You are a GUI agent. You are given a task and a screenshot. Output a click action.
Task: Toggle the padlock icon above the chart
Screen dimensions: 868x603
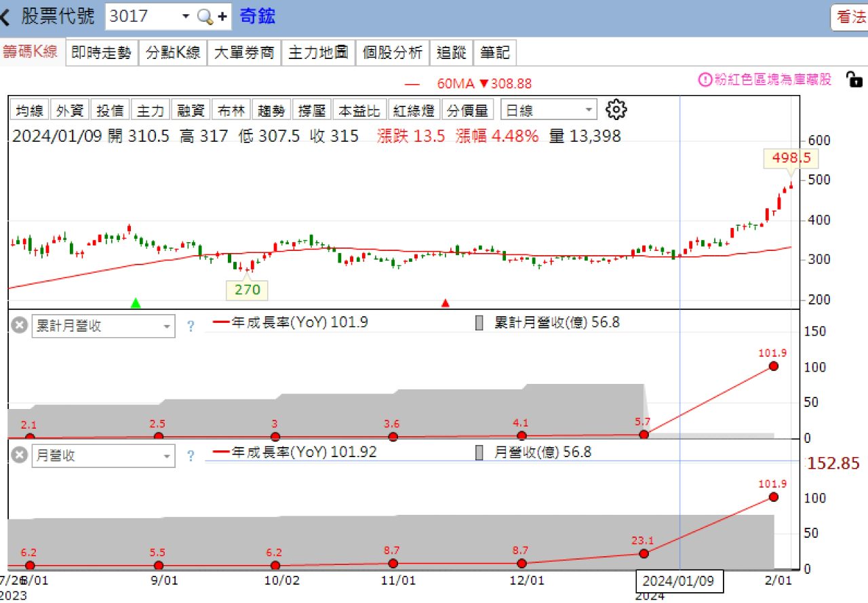[x=854, y=79]
